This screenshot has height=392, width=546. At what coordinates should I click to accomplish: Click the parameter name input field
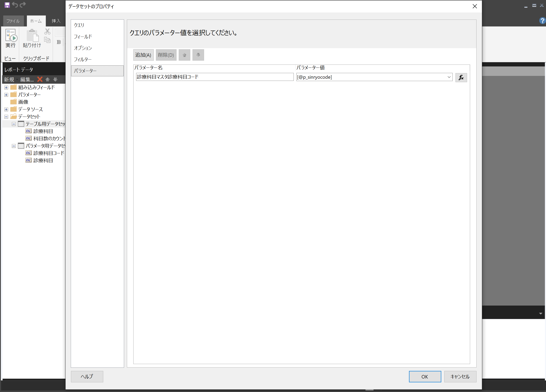[214, 77]
